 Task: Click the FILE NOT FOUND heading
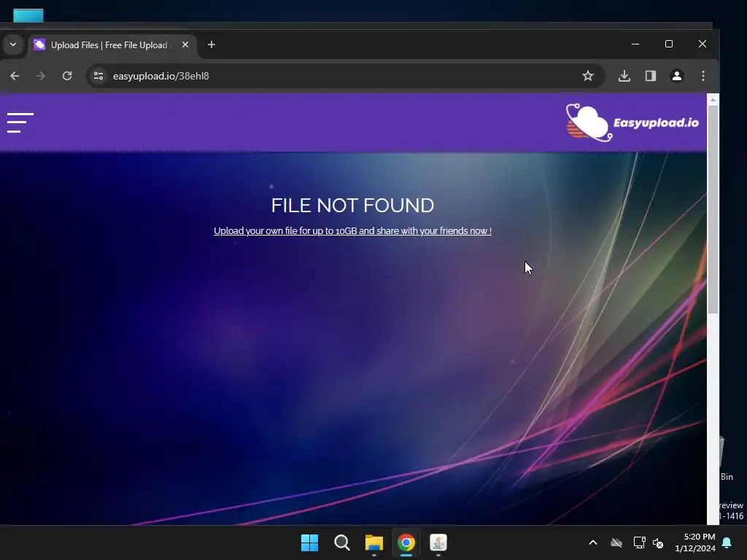click(352, 205)
